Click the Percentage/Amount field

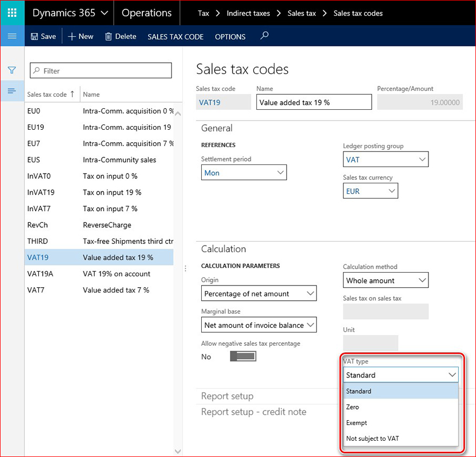[x=420, y=102]
